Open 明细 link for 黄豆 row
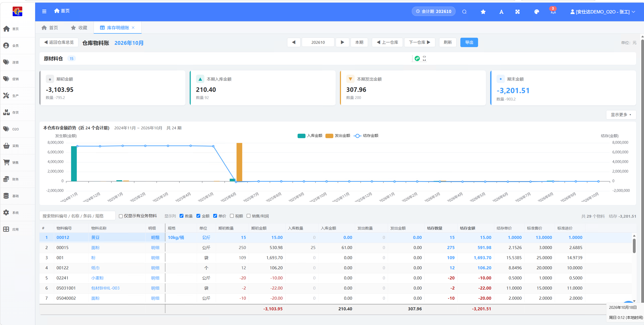Viewport: 644px width, 325px height. click(155, 237)
